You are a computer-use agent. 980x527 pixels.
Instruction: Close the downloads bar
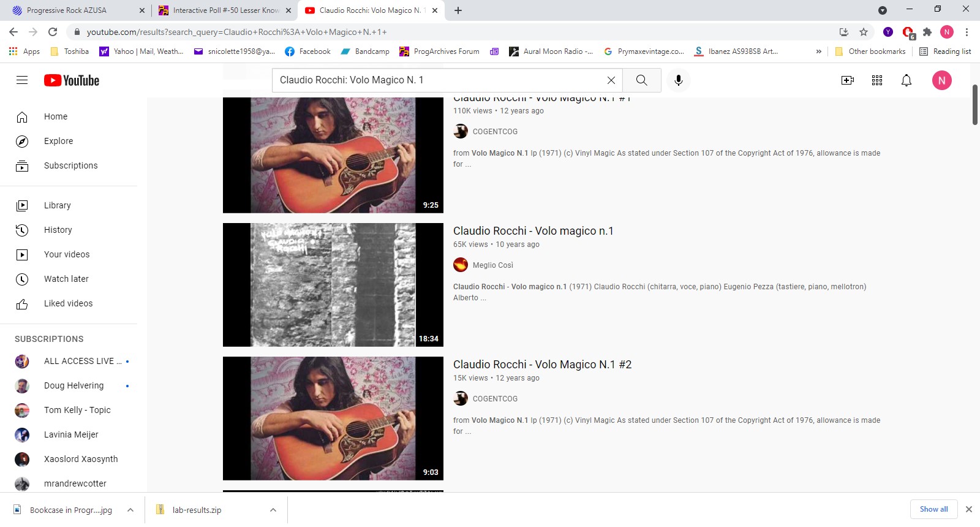pyautogui.click(x=969, y=509)
